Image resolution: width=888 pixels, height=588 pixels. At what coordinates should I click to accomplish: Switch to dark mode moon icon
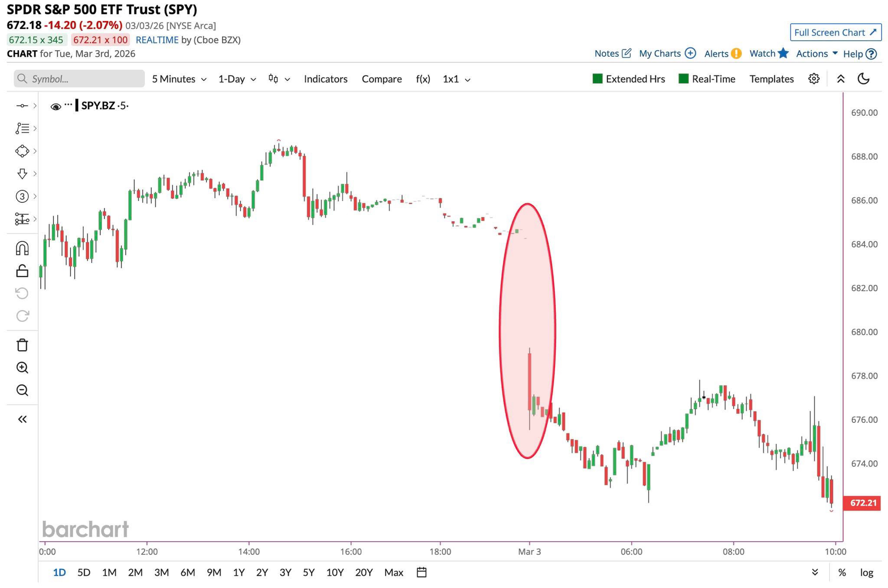(x=863, y=79)
